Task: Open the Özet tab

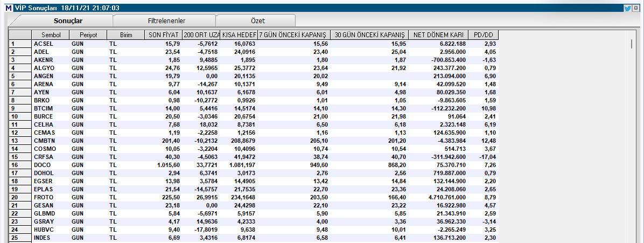Action: [x=258, y=20]
